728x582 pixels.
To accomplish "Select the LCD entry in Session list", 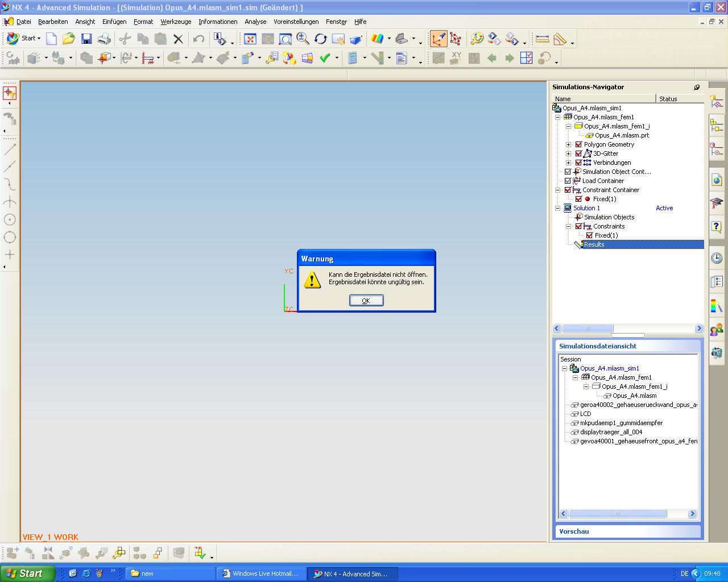I will 585,414.
